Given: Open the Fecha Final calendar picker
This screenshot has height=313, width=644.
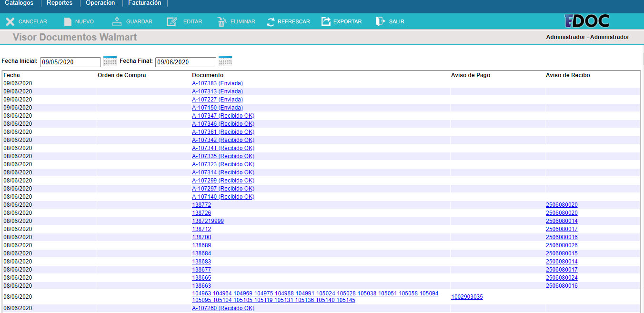Looking at the screenshot, I should coord(225,61).
